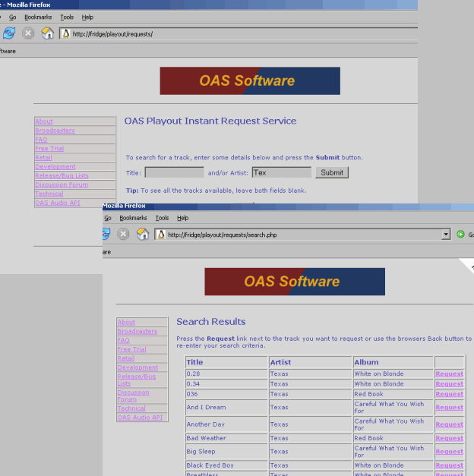Open Technical link in back window sidebar
The image size is (474, 476).
point(49,194)
